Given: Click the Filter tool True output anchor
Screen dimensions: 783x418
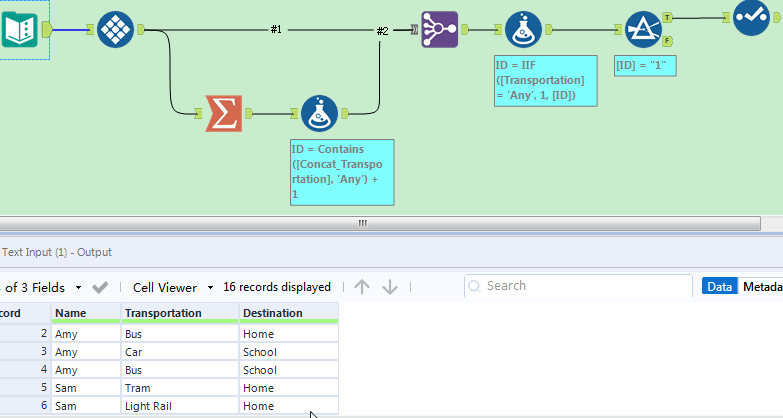Looking at the screenshot, I should click(x=668, y=17).
